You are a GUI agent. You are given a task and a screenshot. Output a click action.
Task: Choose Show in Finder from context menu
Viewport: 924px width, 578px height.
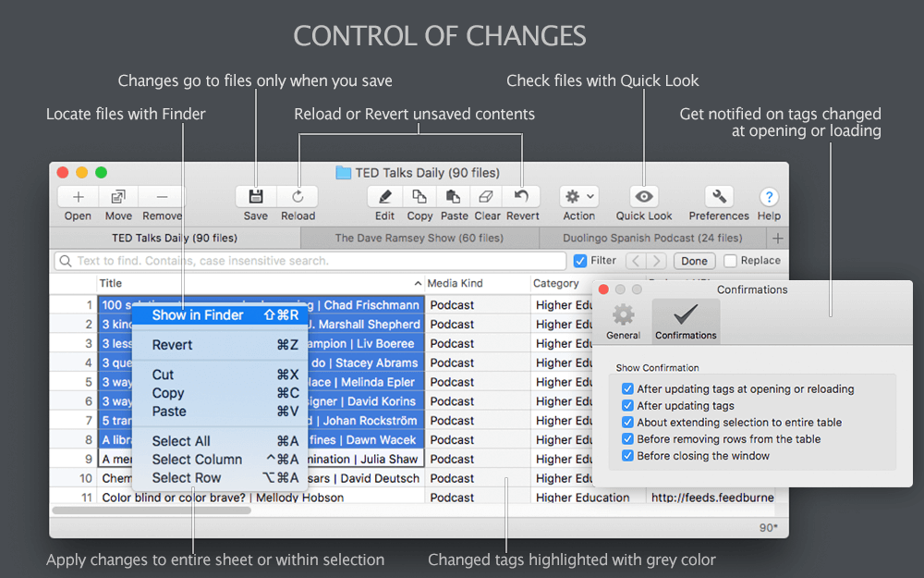[x=220, y=315]
